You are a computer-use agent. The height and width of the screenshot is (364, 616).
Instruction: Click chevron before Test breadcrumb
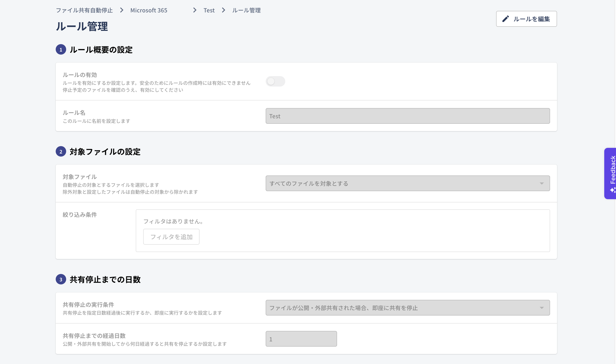click(195, 10)
